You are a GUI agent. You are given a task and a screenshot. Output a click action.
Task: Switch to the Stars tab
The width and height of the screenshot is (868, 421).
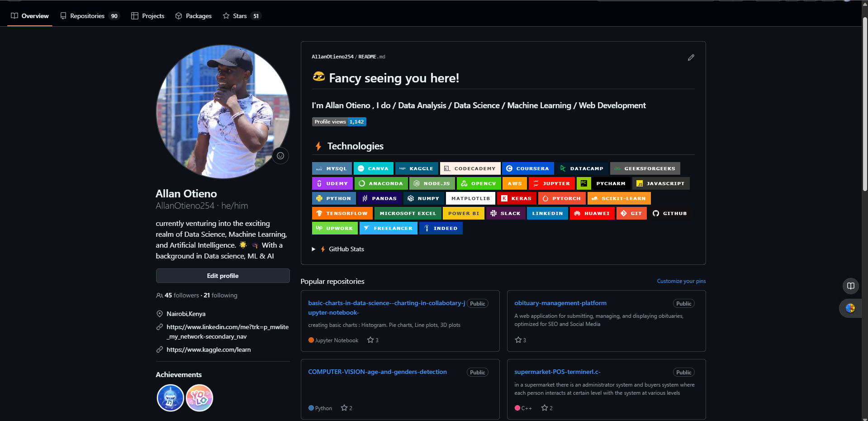point(241,16)
